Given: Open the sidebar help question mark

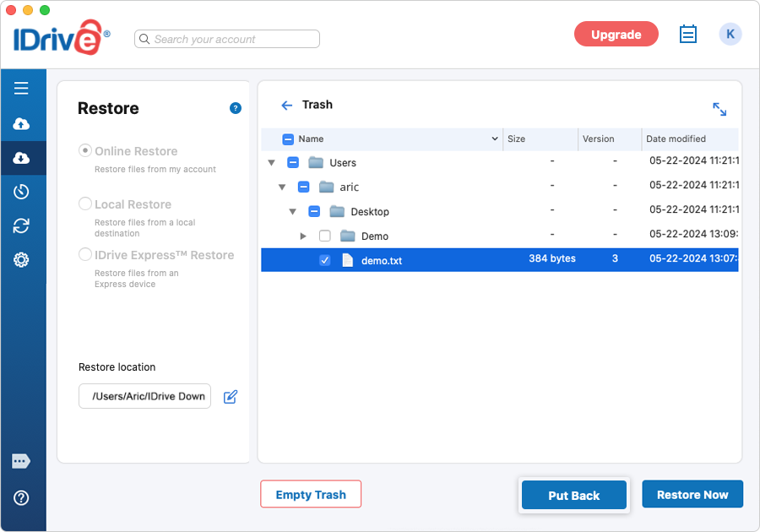Looking at the screenshot, I should 21,497.
